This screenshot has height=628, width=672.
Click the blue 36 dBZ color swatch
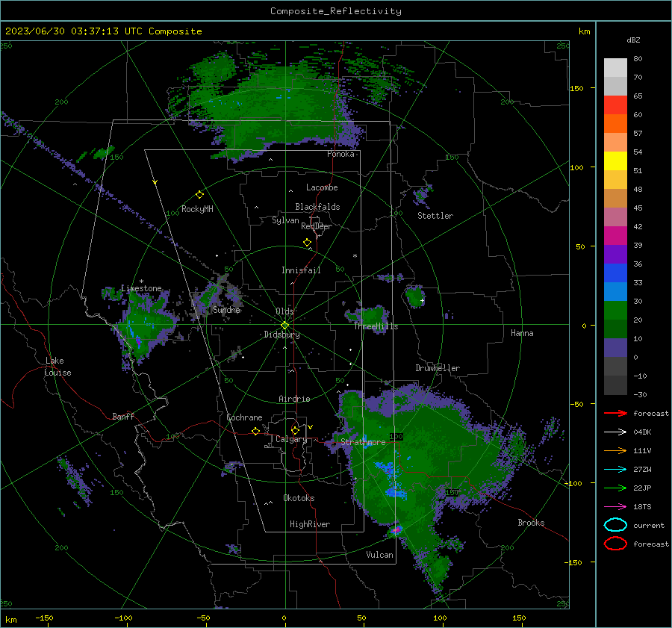(615, 273)
